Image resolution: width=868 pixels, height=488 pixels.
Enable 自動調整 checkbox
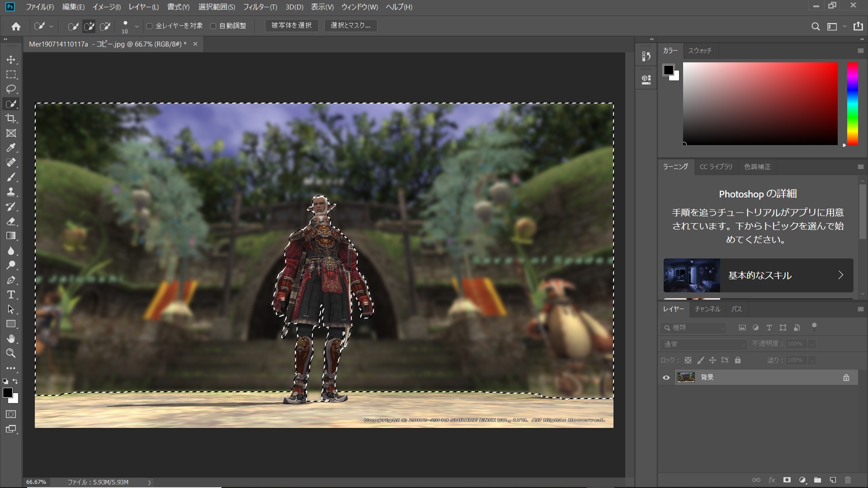[213, 26]
